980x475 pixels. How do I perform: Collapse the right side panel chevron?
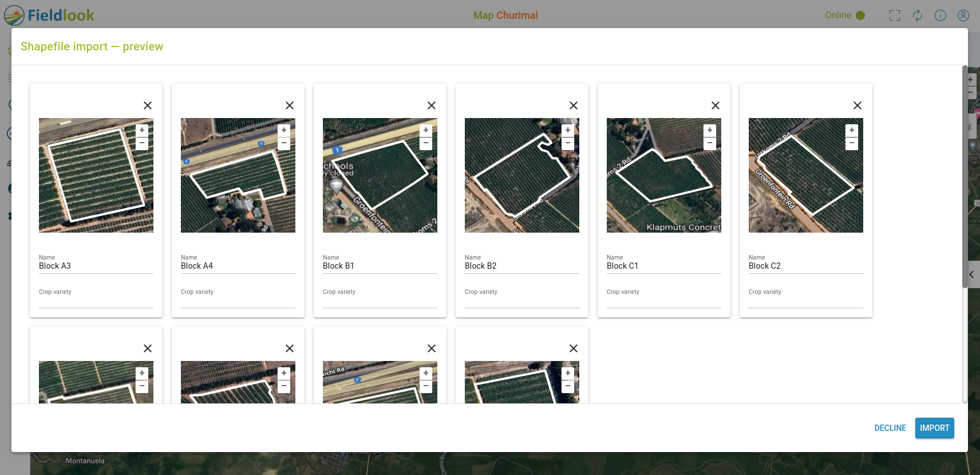click(972, 274)
